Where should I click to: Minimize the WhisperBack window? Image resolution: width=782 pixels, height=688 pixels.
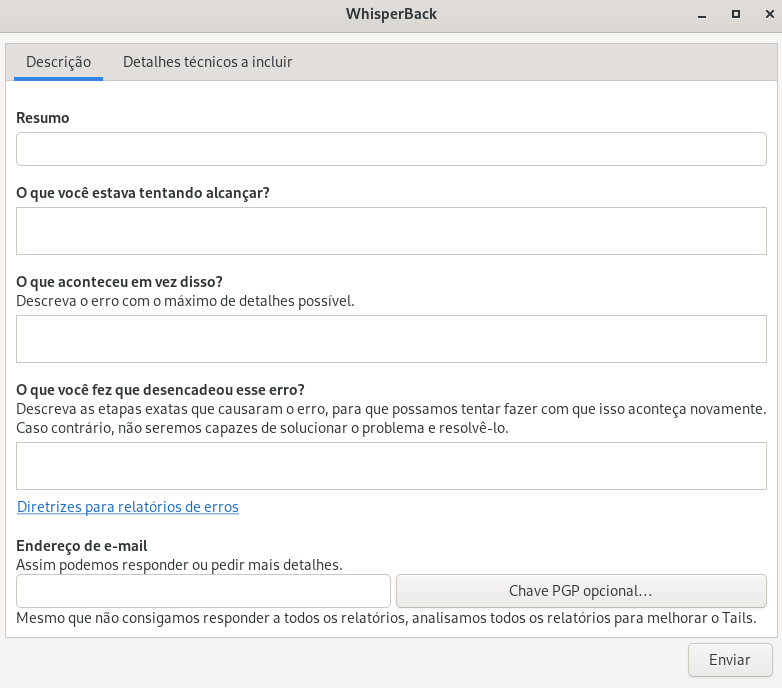pyautogui.click(x=702, y=14)
